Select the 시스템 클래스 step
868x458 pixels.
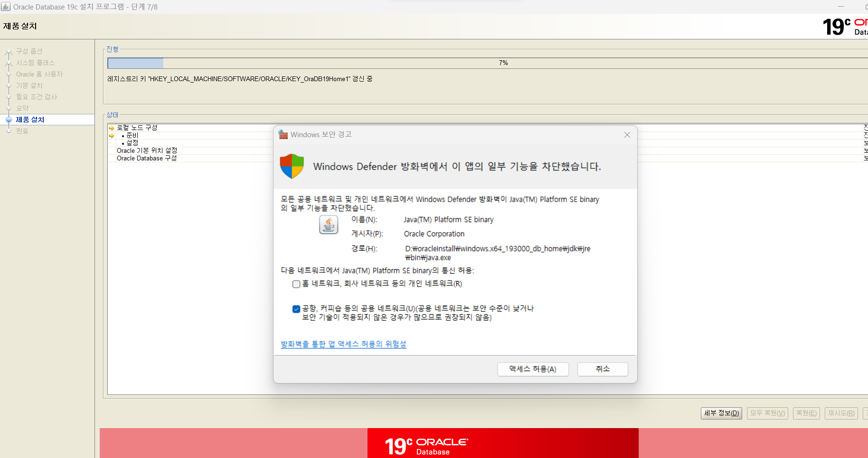(35, 63)
